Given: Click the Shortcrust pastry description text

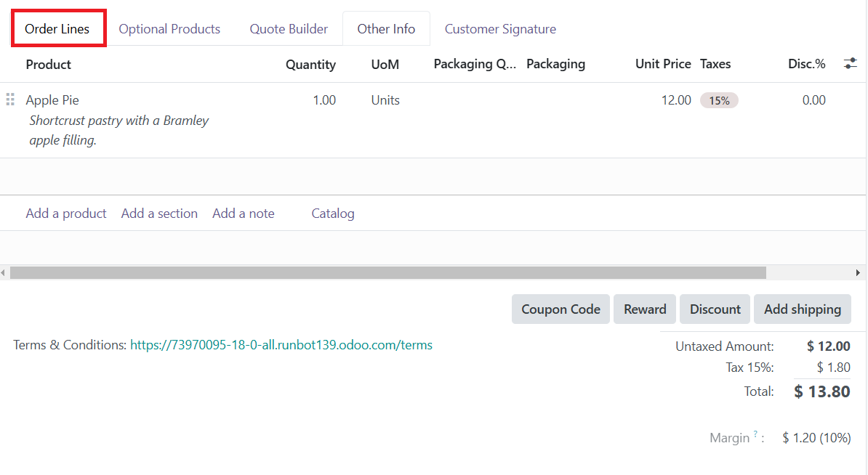Looking at the screenshot, I should [118, 131].
